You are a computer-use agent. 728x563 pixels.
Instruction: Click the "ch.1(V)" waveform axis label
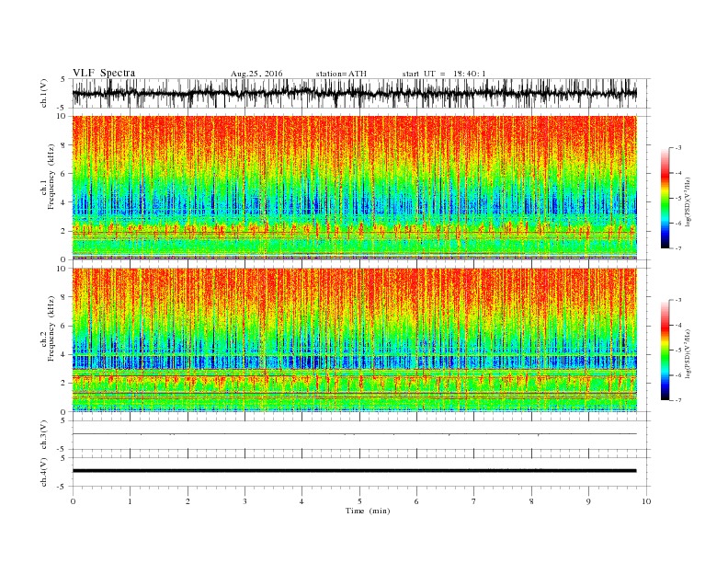pos(44,94)
